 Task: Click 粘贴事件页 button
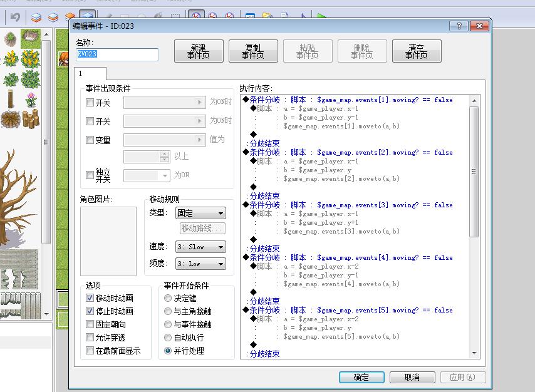(308, 51)
